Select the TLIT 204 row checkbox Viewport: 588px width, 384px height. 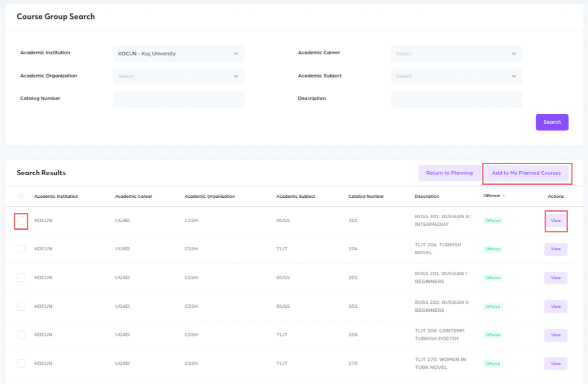[x=21, y=249]
